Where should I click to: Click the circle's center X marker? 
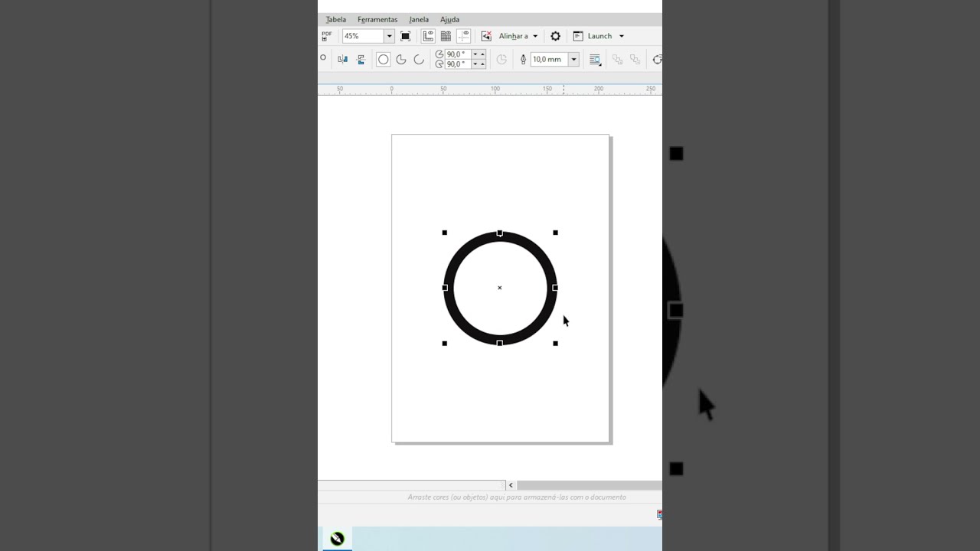pos(500,288)
